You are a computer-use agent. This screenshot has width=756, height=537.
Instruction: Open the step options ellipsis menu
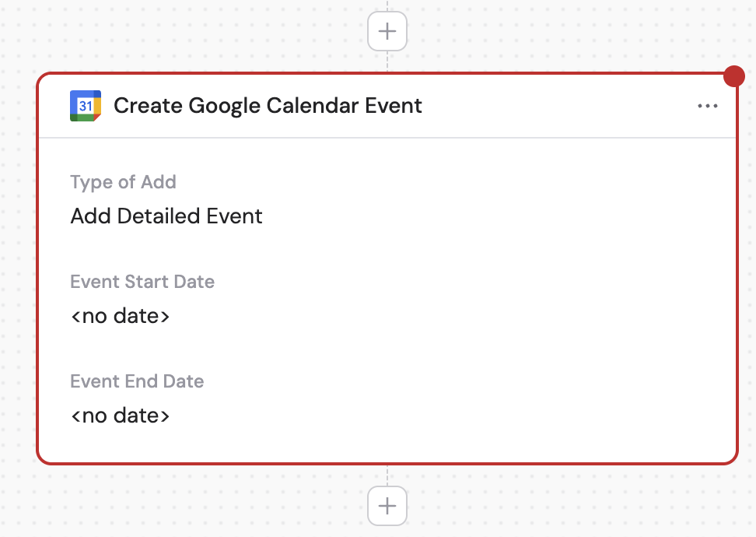click(708, 106)
